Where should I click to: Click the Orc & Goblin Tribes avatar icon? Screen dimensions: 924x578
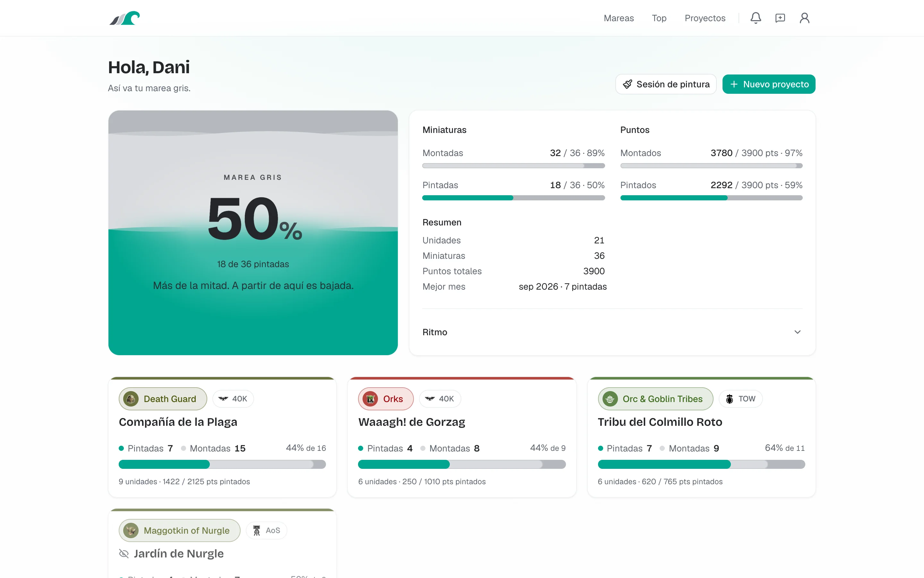[x=610, y=399]
